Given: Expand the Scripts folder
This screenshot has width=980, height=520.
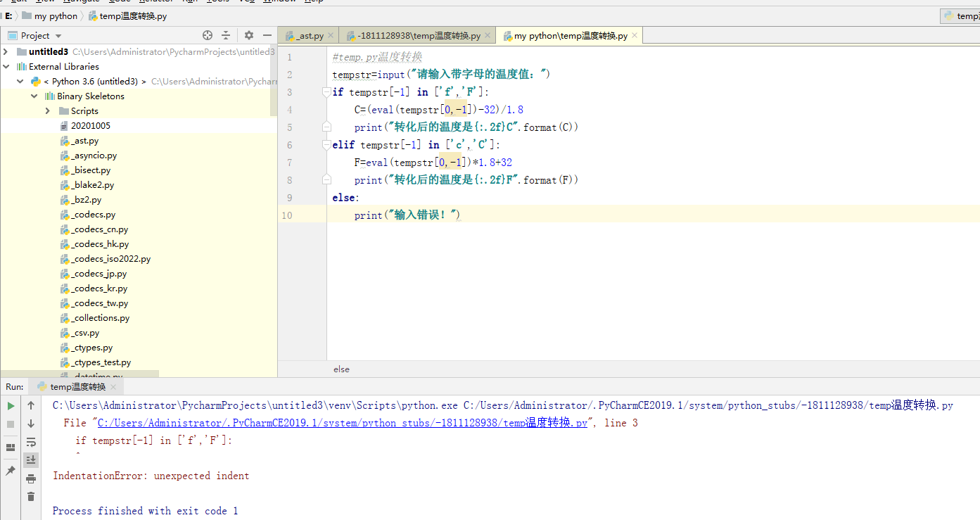Looking at the screenshot, I should pos(48,110).
